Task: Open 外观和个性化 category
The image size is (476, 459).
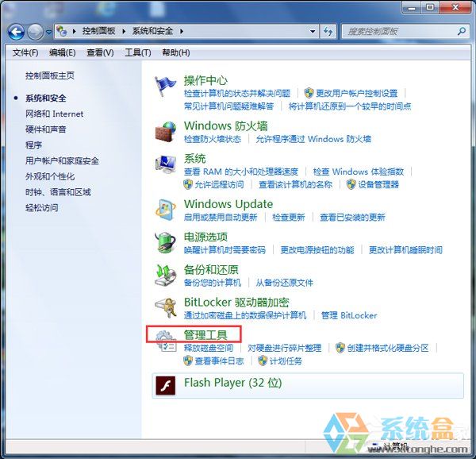Action: (x=50, y=177)
